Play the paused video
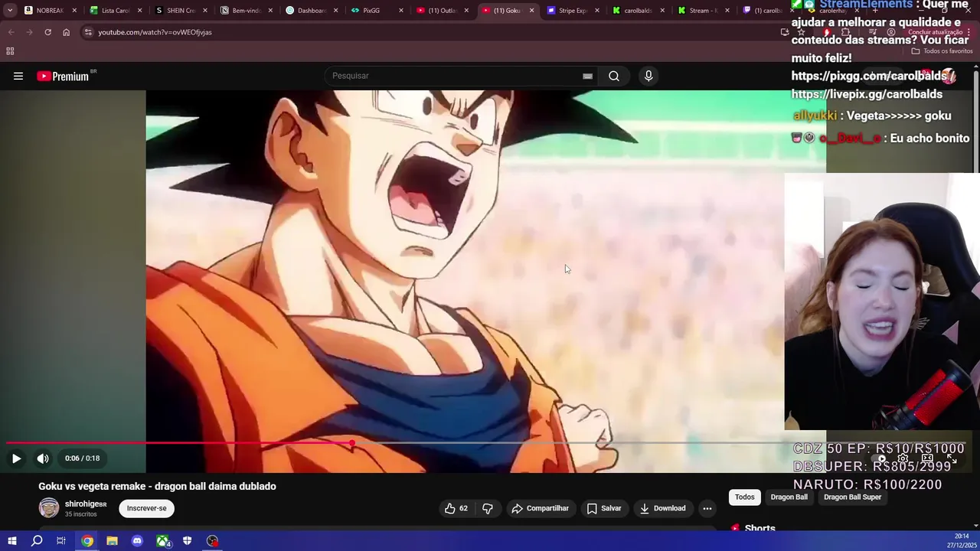980x551 pixels. tap(16, 458)
